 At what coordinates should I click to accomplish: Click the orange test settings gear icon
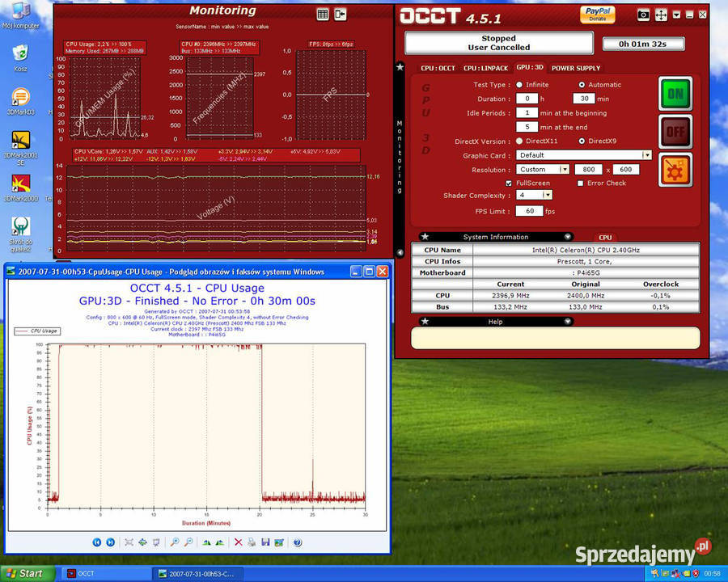coord(675,171)
